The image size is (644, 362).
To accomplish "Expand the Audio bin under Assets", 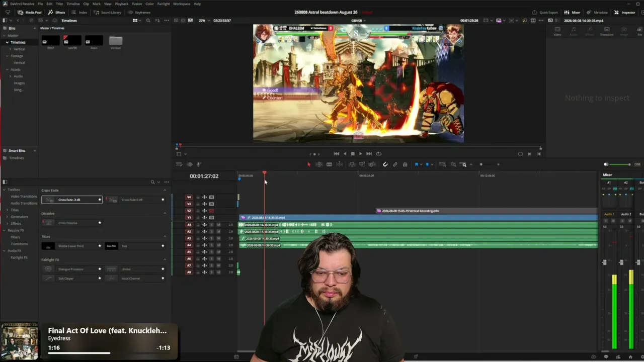I will [11, 76].
